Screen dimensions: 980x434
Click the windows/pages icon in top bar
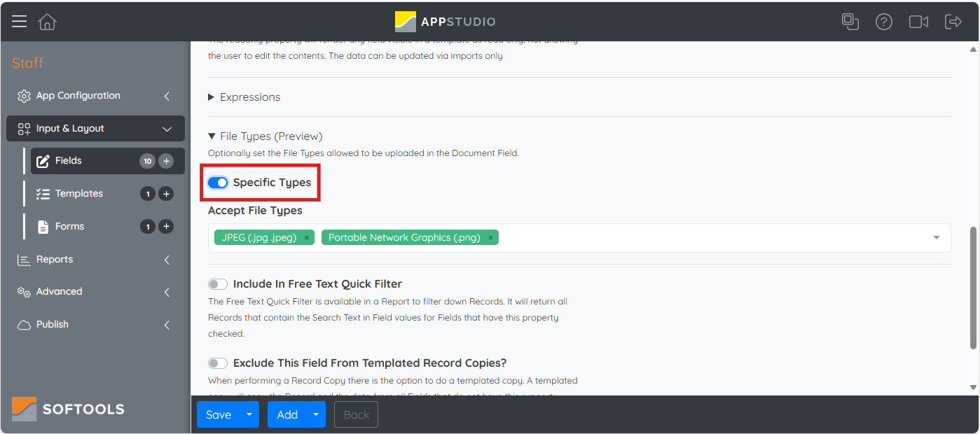[x=850, y=22]
